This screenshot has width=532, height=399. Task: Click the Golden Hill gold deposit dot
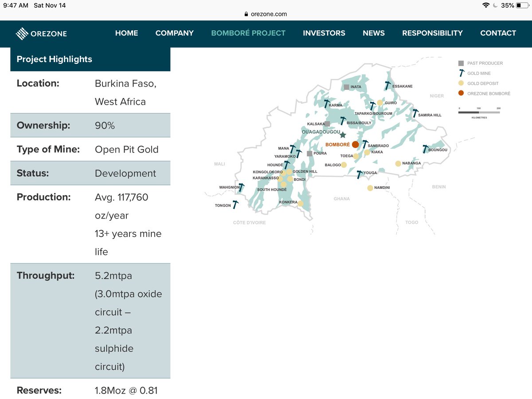click(x=289, y=172)
